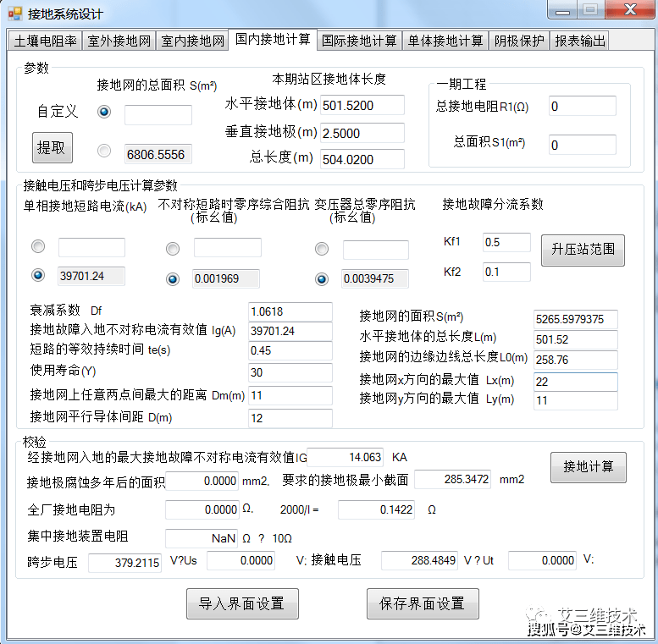Edit the Dm(m) max distance field
Screen dimensions: 658x644
290,395
